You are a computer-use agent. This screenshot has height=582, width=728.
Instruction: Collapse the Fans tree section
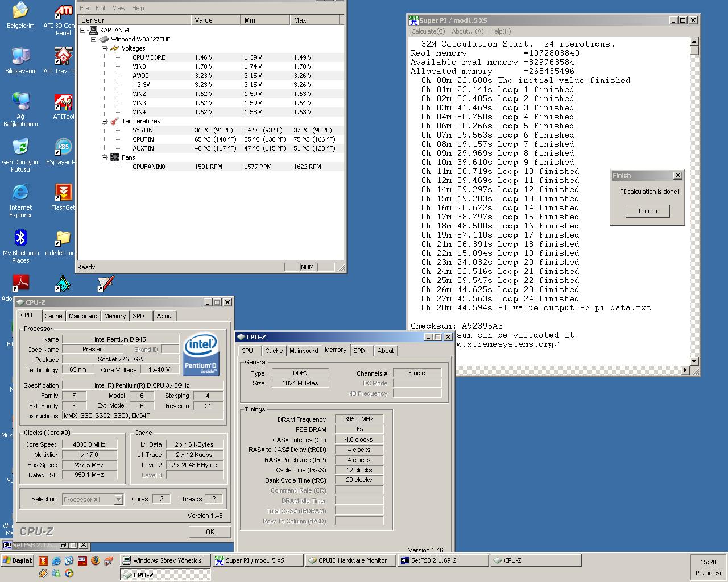(x=105, y=157)
